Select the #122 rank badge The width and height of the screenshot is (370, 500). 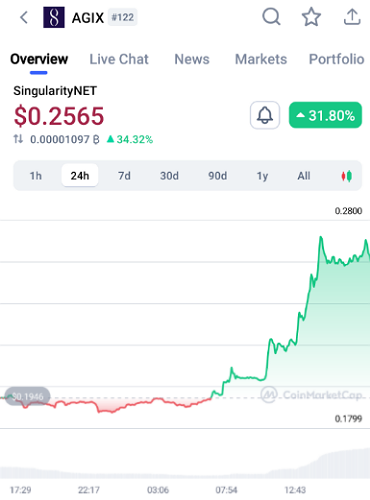pos(123,17)
